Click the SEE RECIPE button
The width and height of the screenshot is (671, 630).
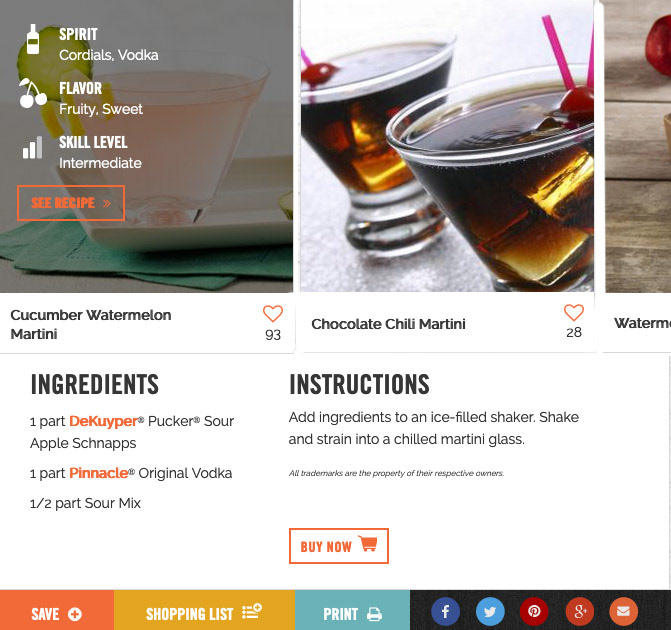(71, 203)
